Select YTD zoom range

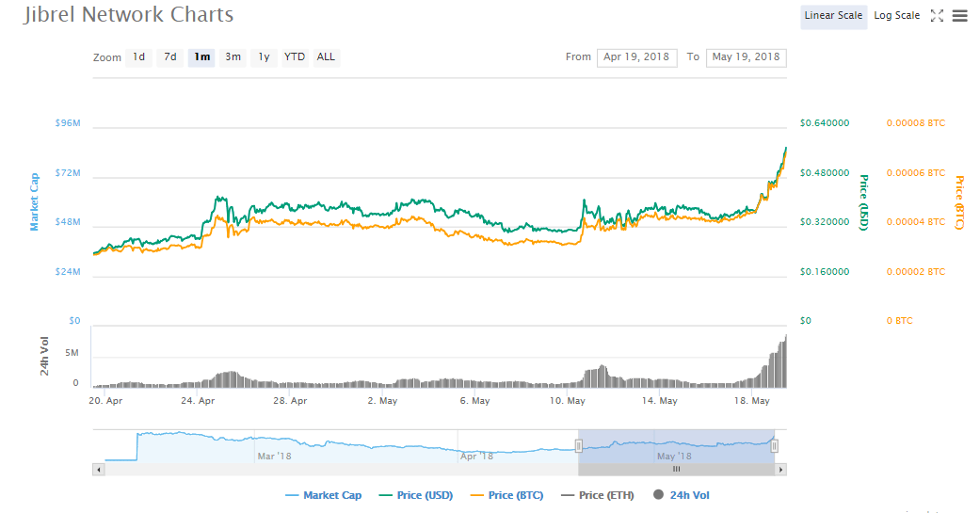[x=295, y=57]
